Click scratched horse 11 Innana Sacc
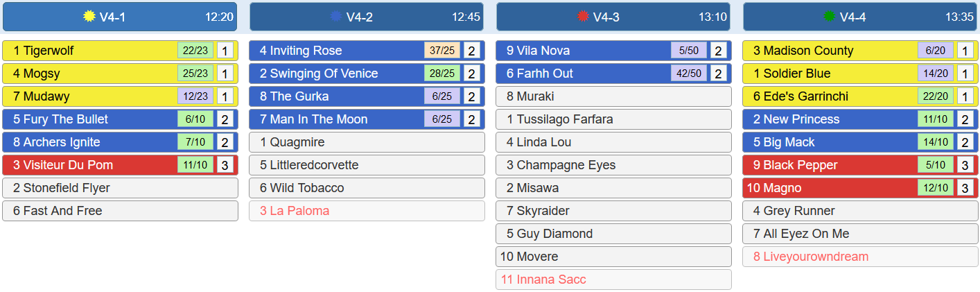Screen dimensions: 980x292 click(613, 280)
